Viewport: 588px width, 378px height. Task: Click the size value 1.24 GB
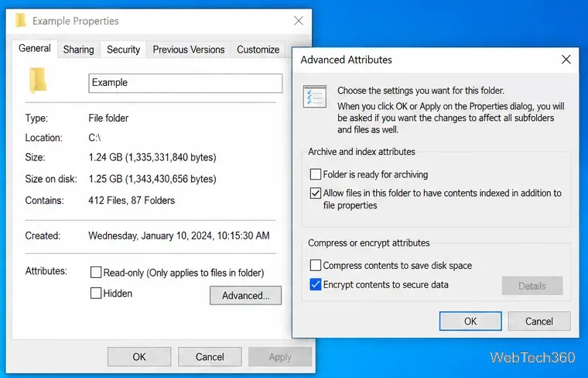[152, 157]
